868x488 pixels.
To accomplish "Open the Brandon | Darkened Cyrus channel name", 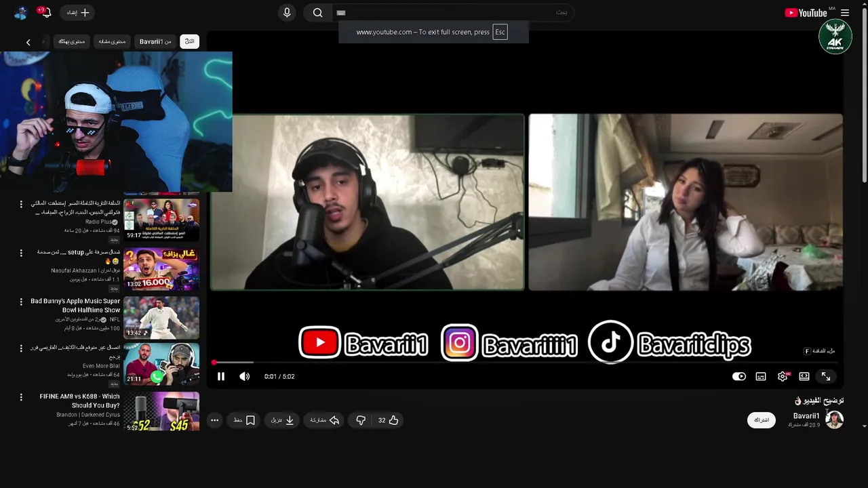I will [x=88, y=415].
